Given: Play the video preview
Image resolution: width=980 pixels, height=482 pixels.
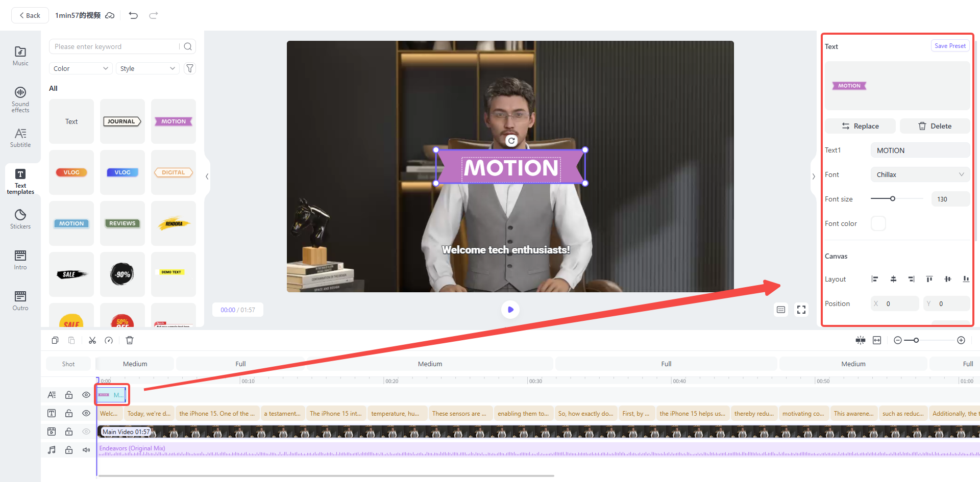Looking at the screenshot, I should click(x=510, y=310).
